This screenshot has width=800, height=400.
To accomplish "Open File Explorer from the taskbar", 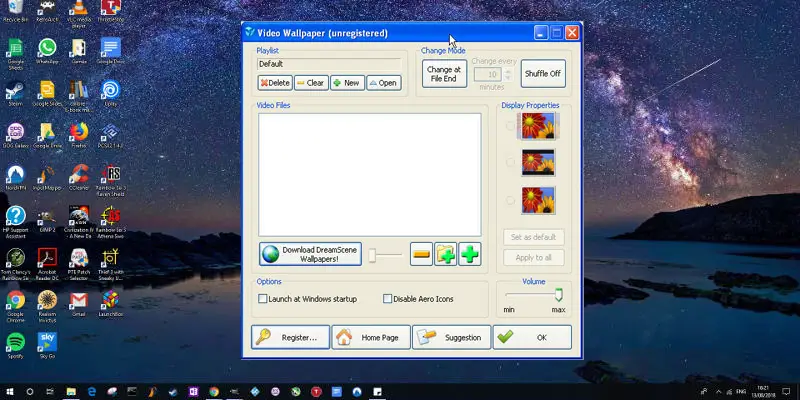I will tap(71, 392).
